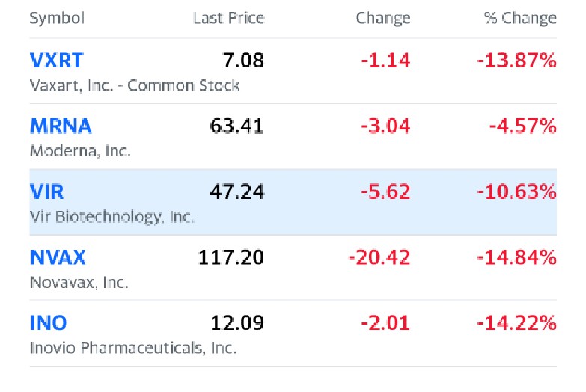586x392 pixels.
Task: Select the Inovio Pharmaceuticals, Inc. name
Action: (133, 349)
